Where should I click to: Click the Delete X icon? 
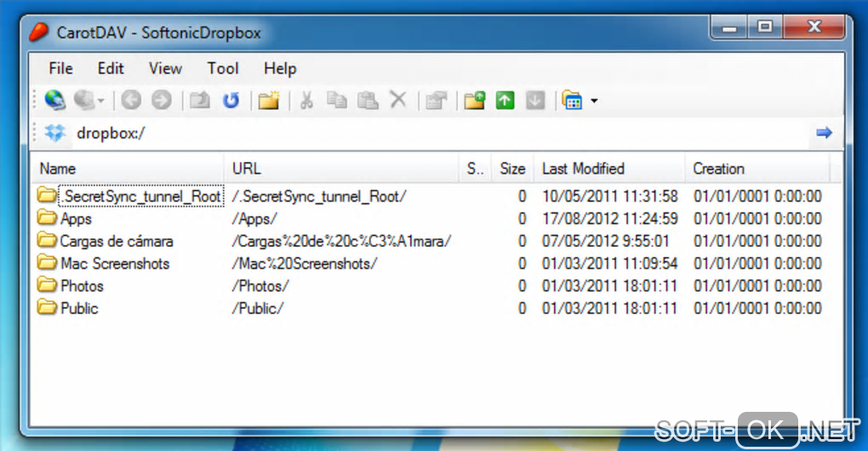398,100
